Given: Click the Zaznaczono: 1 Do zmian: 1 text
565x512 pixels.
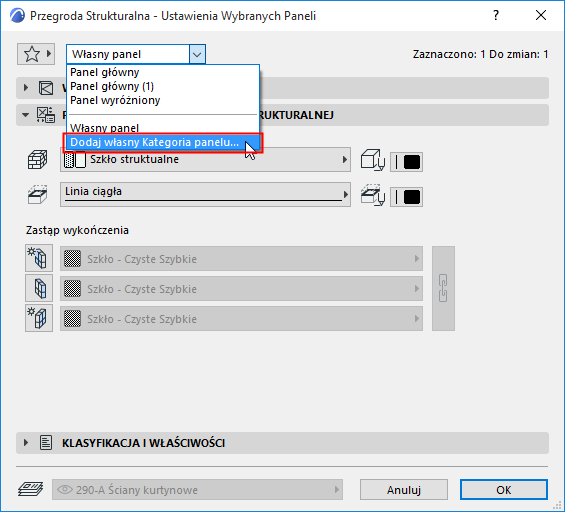Looking at the screenshot, I should point(480,54).
